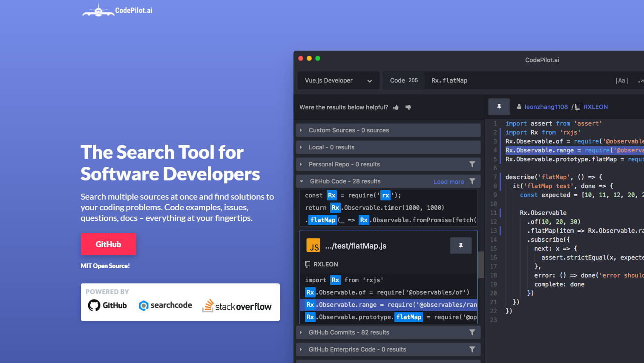Screen dimensions: 644x363
Task: Click the MIT Open Source! text
Action: click(105, 266)
